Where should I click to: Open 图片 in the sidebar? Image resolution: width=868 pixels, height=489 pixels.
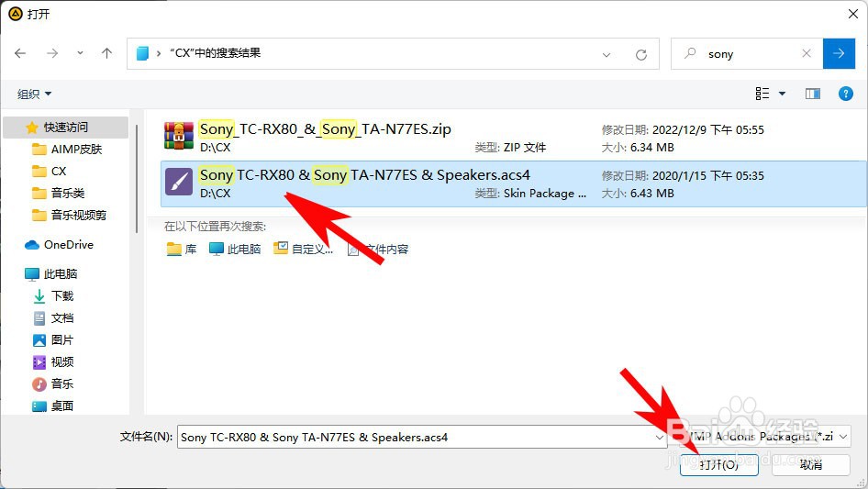54,340
